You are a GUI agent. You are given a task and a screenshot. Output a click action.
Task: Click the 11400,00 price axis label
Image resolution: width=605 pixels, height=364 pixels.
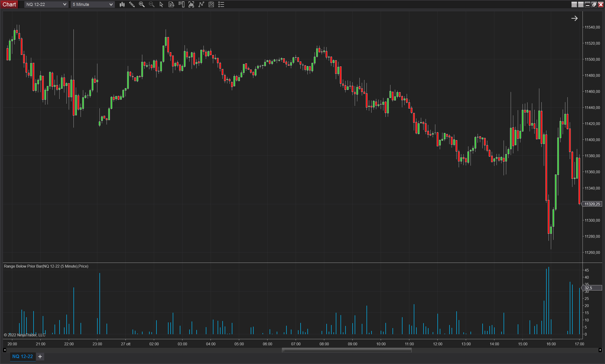point(592,140)
